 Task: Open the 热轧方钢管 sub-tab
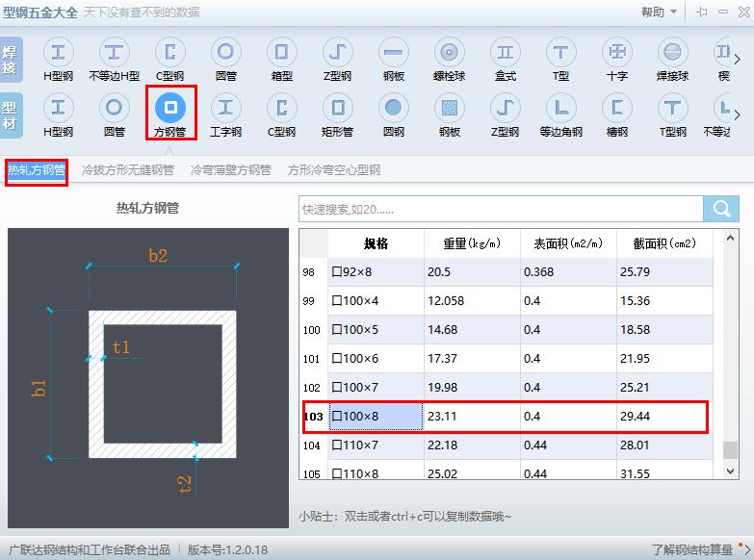point(37,170)
